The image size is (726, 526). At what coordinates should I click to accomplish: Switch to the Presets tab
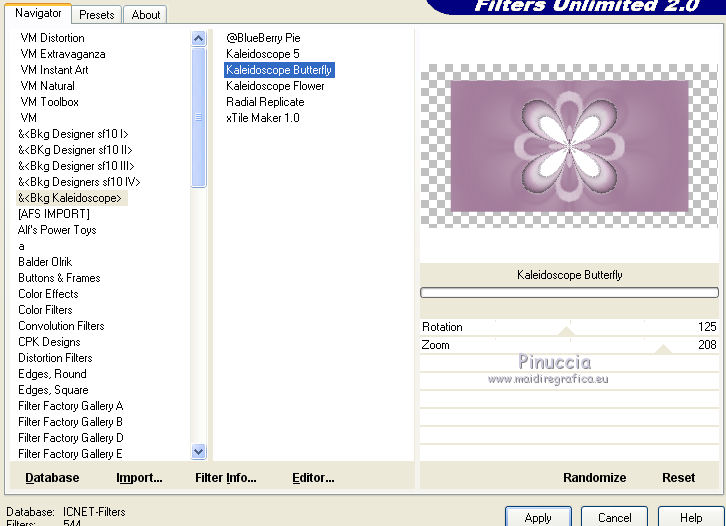[x=96, y=15]
